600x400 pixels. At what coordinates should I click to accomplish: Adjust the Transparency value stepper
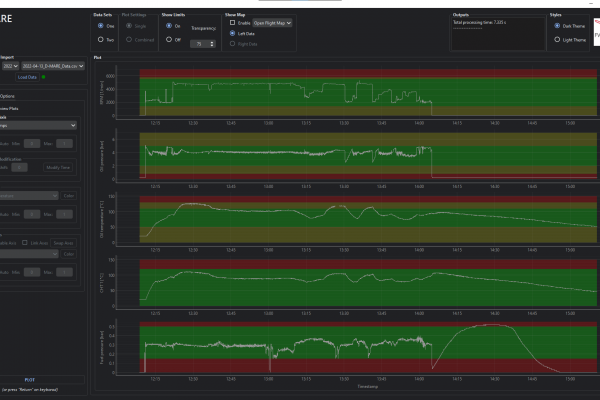tap(204, 44)
